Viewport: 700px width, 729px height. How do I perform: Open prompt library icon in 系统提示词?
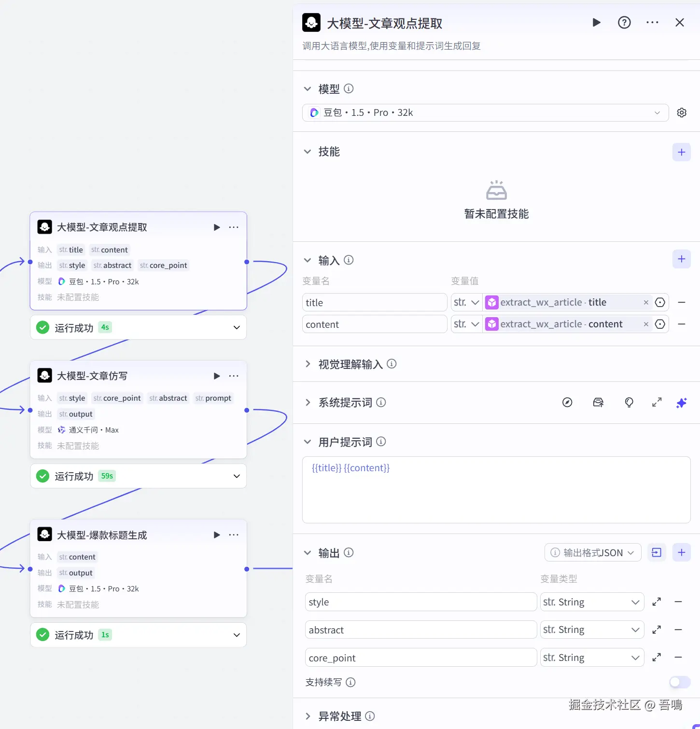point(598,403)
